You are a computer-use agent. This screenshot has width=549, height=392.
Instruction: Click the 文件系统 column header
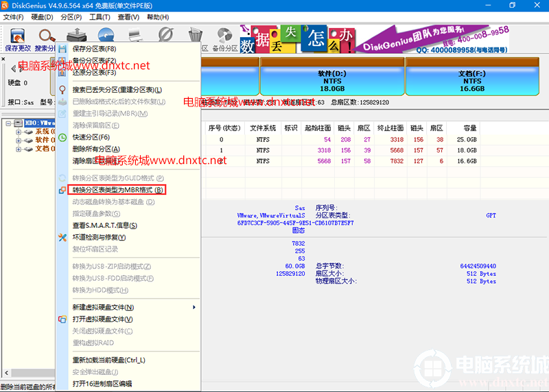pyautogui.click(x=263, y=128)
